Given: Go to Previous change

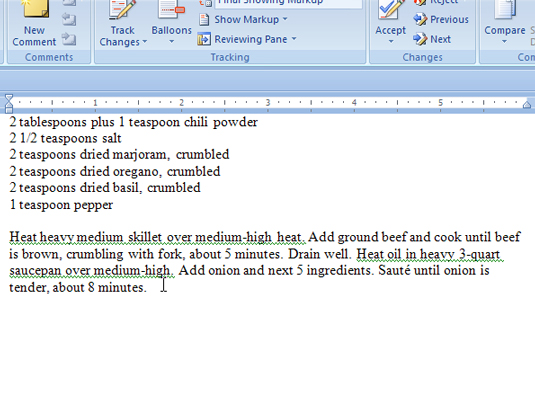Looking at the screenshot, I should (x=441, y=19).
